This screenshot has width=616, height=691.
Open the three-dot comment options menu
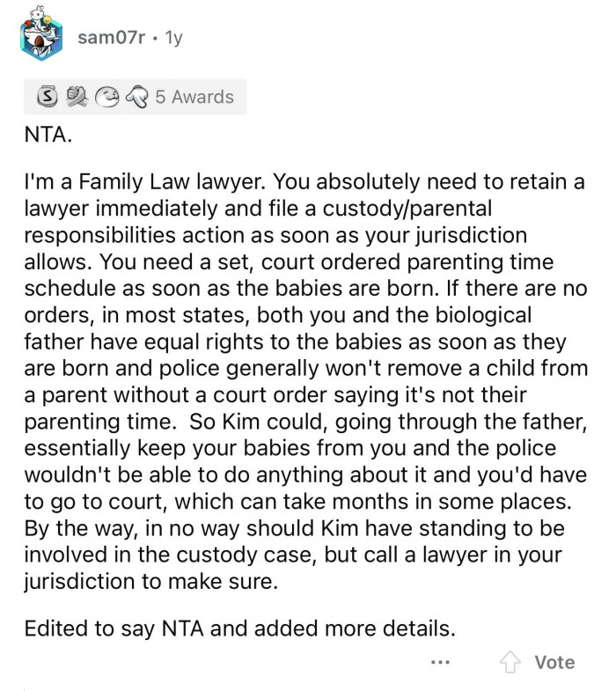pyautogui.click(x=440, y=662)
